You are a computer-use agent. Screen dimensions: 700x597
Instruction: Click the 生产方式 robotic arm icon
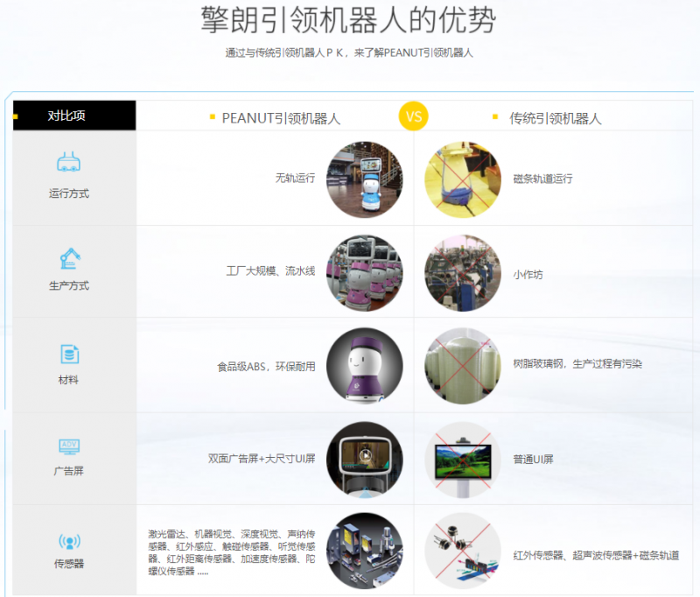click(x=69, y=258)
